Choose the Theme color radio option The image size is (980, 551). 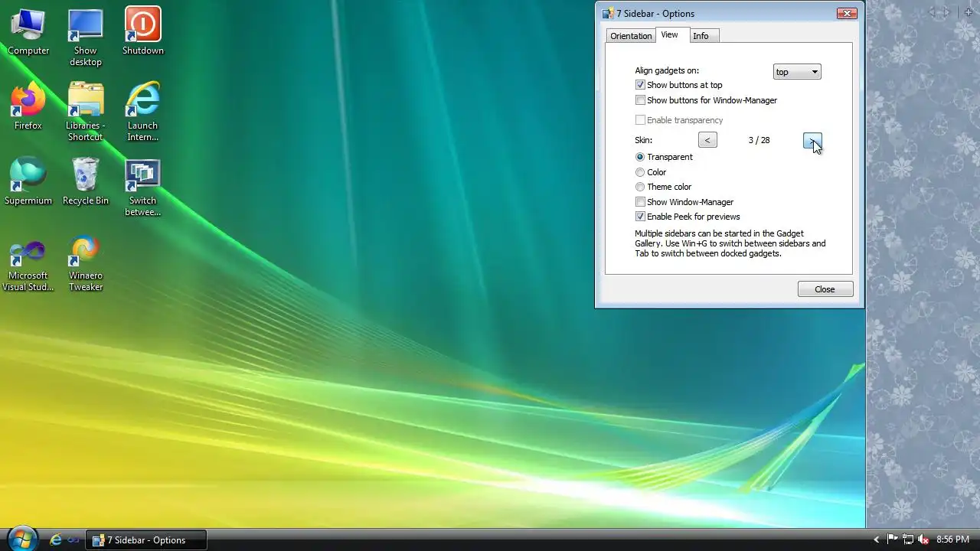click(640, 187)
